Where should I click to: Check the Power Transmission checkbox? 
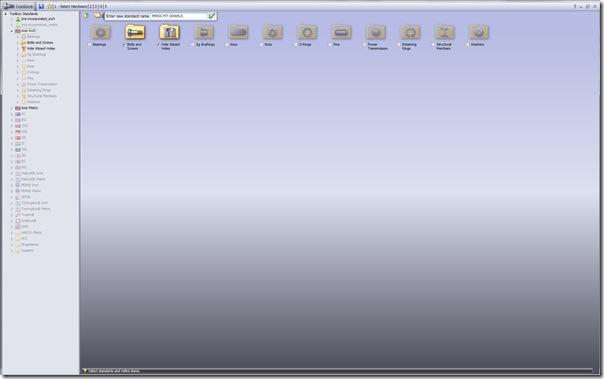(364, 45)
